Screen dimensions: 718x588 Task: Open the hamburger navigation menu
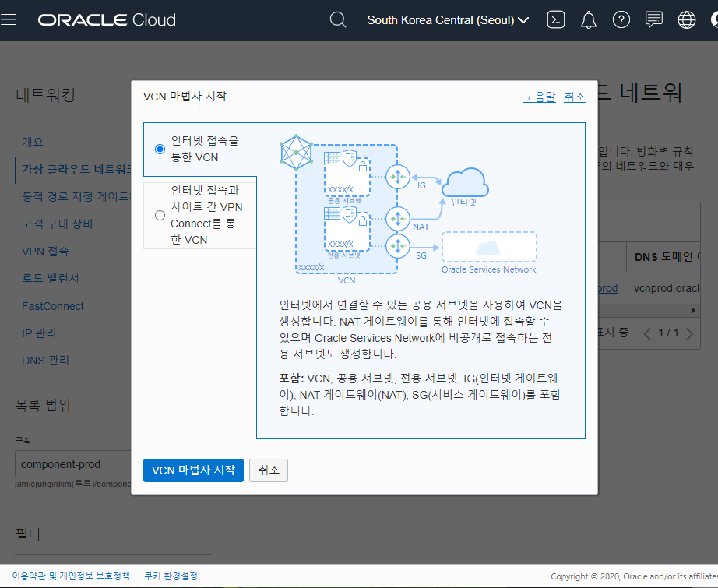(9, 19)
